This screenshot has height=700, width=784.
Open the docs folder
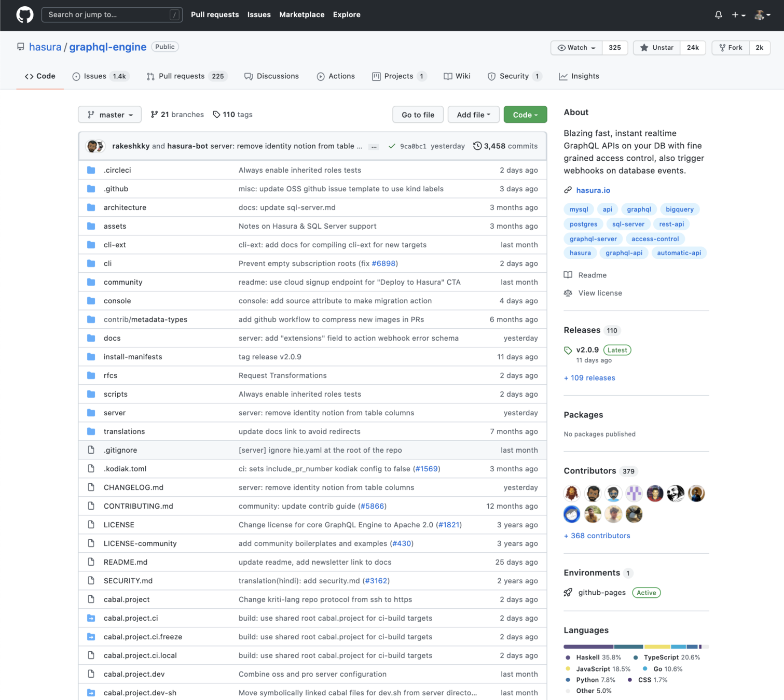point(112,338)
